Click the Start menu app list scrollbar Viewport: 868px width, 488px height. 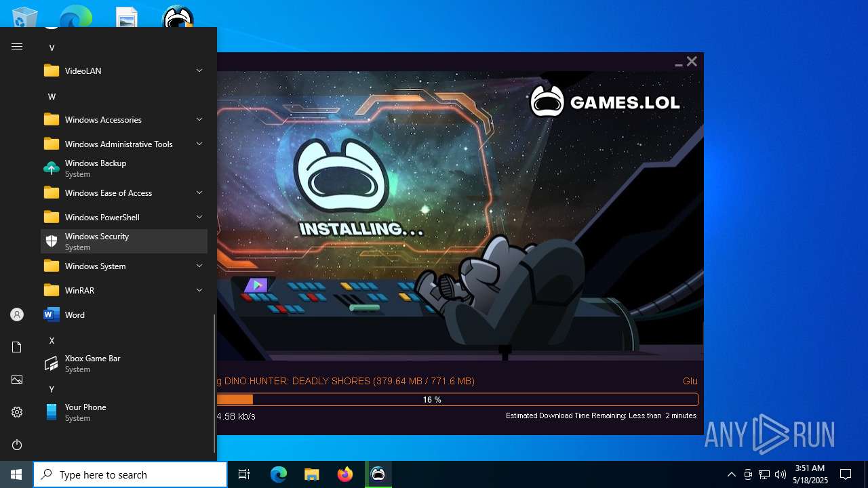pos(214,383)
